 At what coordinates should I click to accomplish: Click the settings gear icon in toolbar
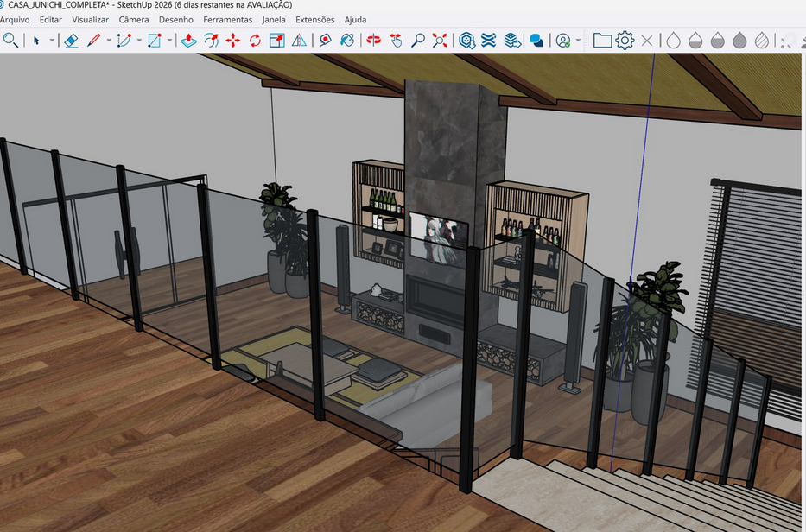pos(625,40)
